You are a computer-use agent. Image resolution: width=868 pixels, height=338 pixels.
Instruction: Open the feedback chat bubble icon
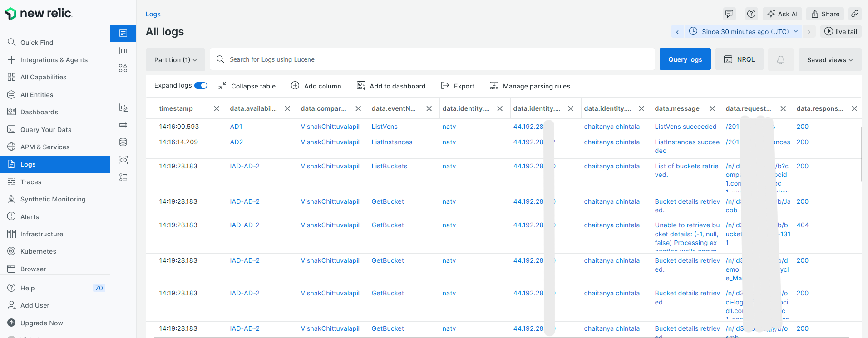[x=729, y=14]
